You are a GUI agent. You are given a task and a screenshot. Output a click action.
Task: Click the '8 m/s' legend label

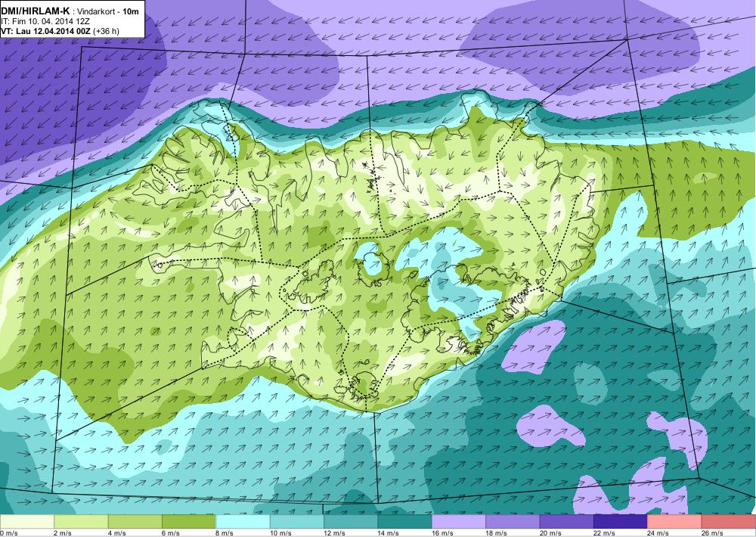coord(225,533)
